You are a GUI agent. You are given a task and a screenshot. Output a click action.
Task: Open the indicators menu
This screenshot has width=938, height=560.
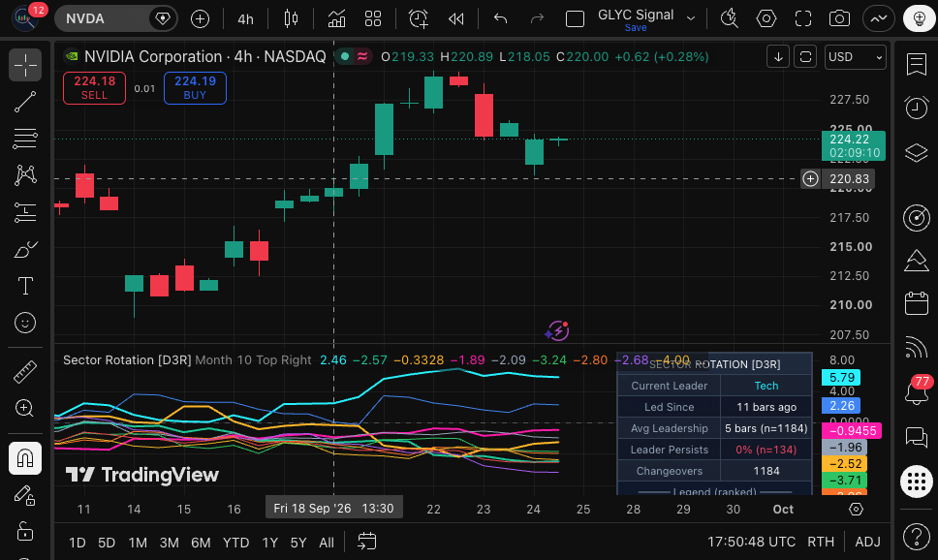(336, 18)
